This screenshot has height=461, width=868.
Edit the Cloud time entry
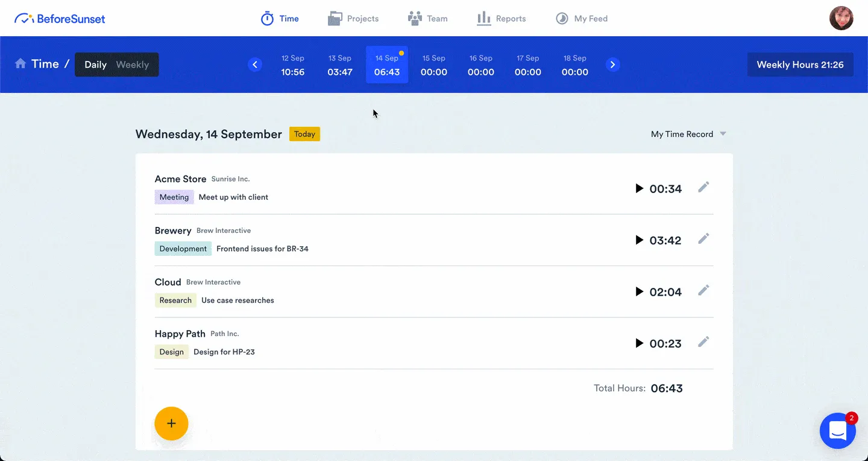703,291
